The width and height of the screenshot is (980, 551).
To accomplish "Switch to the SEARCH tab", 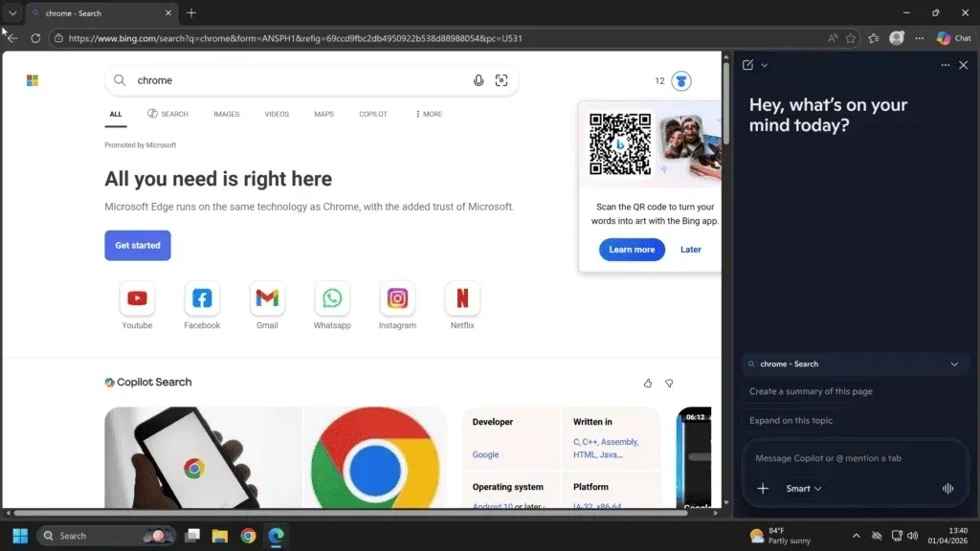I will pyautogui.click(x=167, y=114).
